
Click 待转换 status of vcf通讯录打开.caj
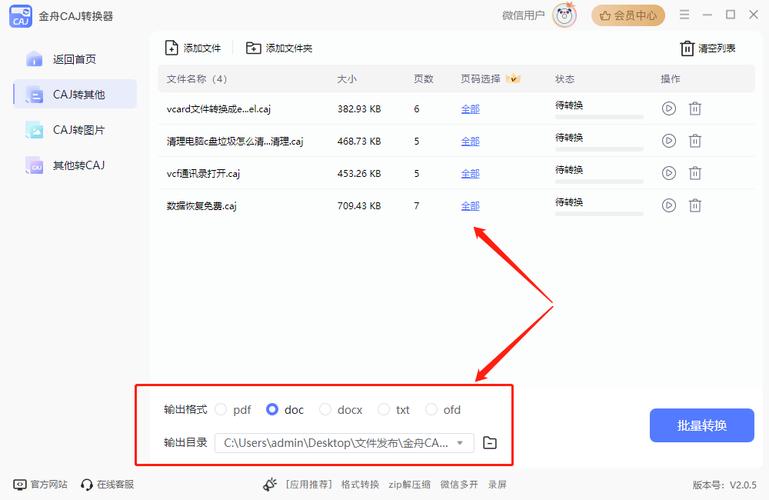pos(569,170)
